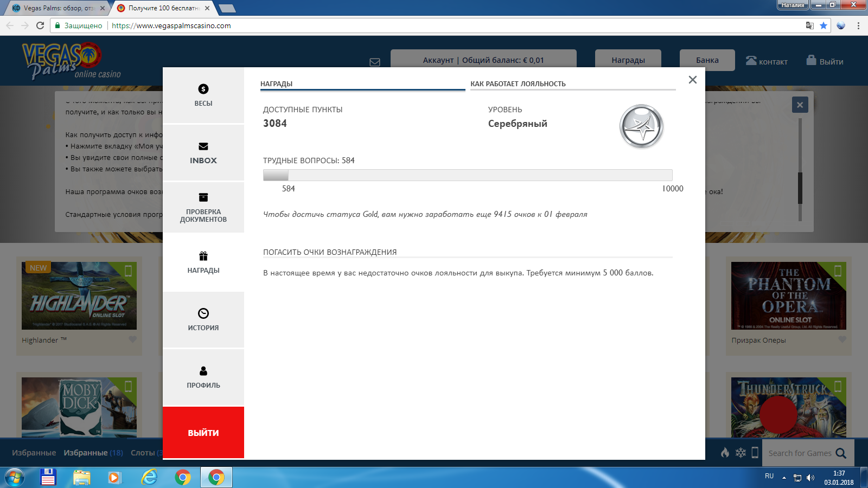Open the ИСТОРИЯ history section
Screen dimensions: 868x488
pos(203,320)
